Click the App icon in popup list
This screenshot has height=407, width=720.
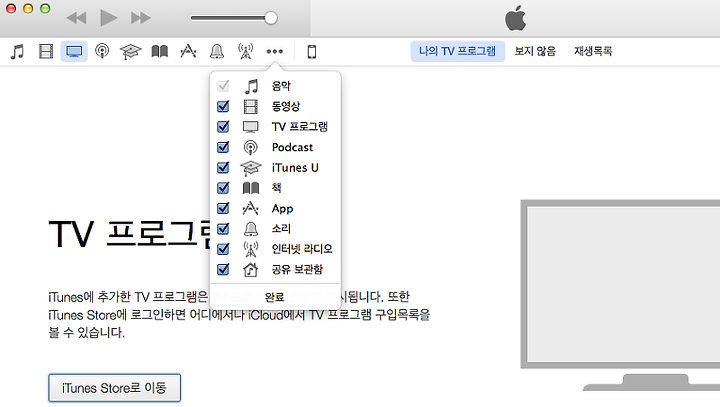point(251,208)
